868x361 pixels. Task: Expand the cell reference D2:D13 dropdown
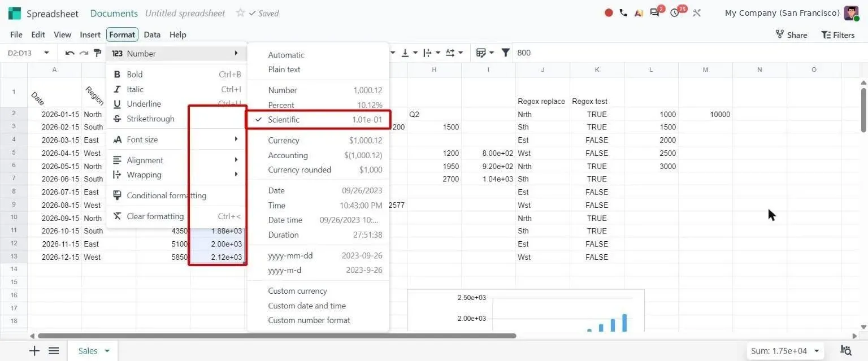pos(46,53)
